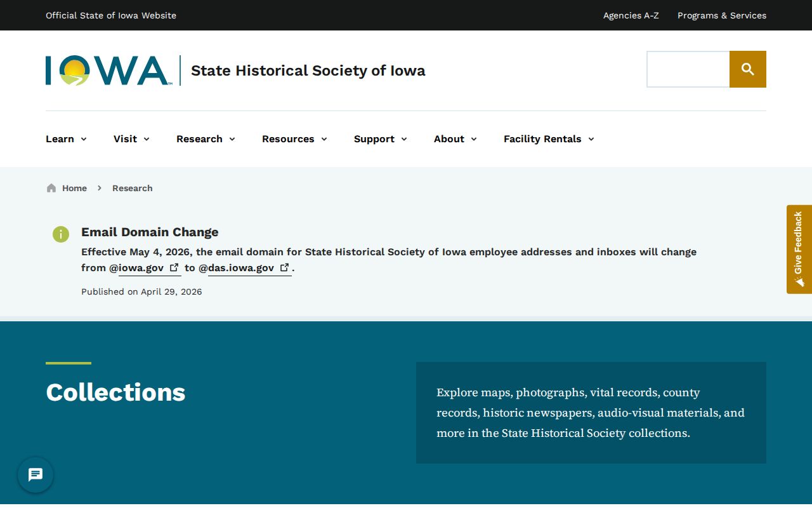Click the Published on April 29, 2026 text
This screenshot has height=508, width=812.
141,292
